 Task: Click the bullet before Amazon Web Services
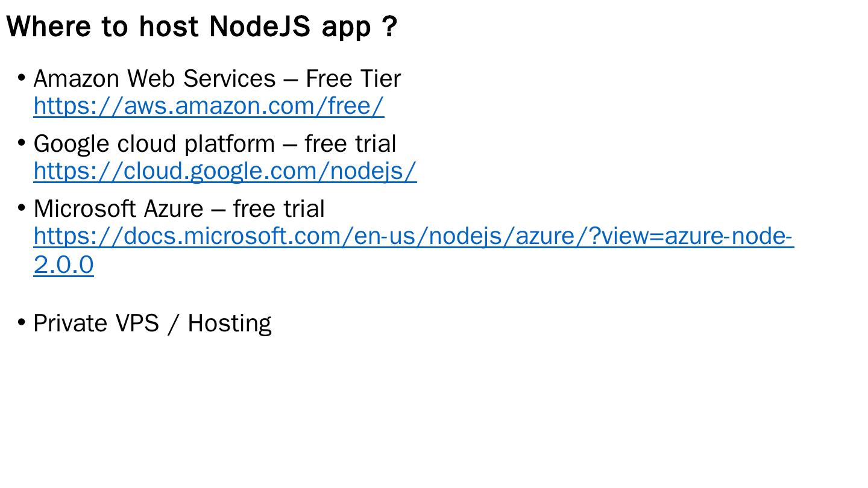click(22, 78)
